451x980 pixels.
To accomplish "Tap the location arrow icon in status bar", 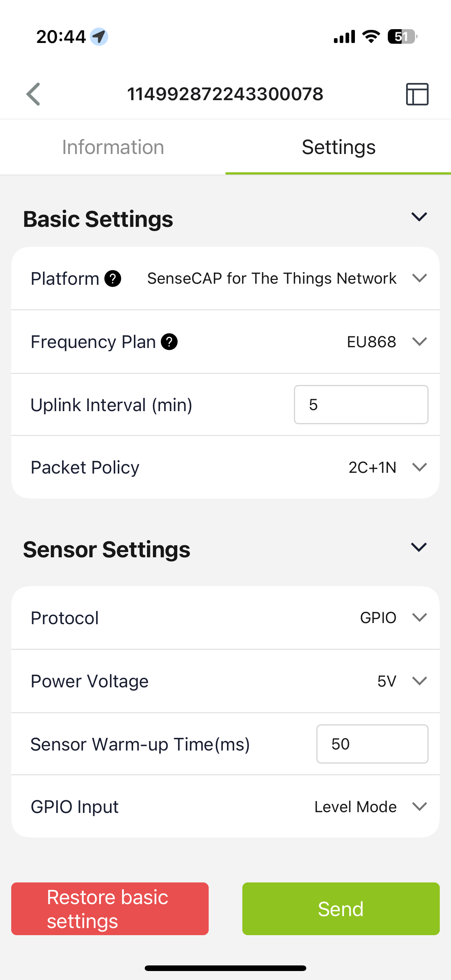I will pos(99,37).
